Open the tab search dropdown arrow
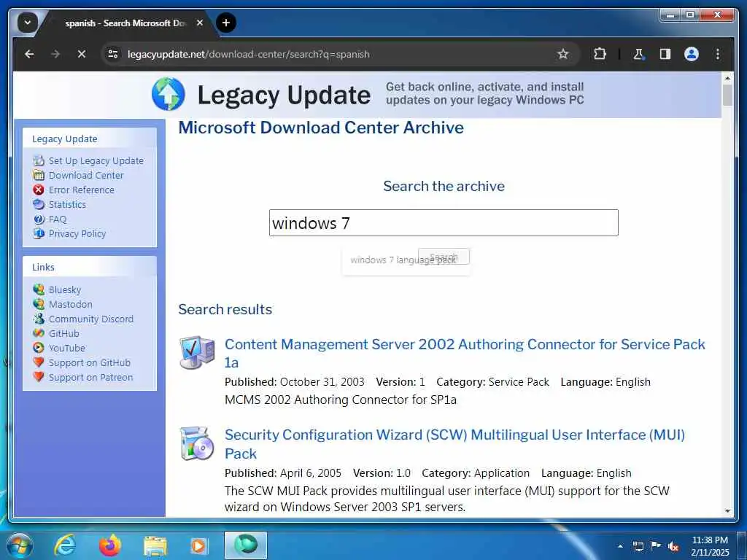This screenshot has width=747, height=560. click(28, 23)
